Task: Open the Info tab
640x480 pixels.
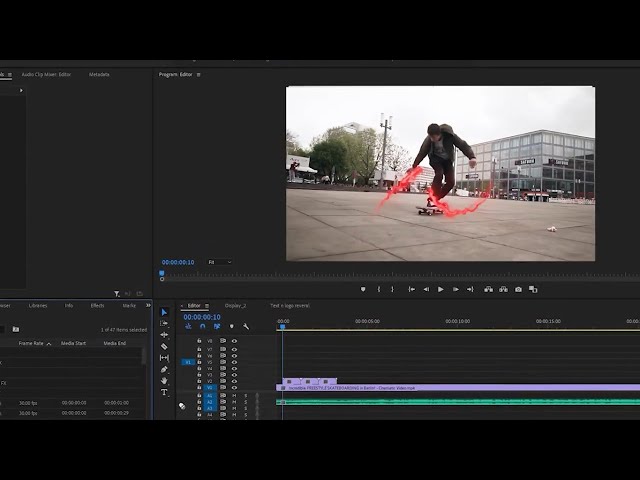Action: point(69,305)
